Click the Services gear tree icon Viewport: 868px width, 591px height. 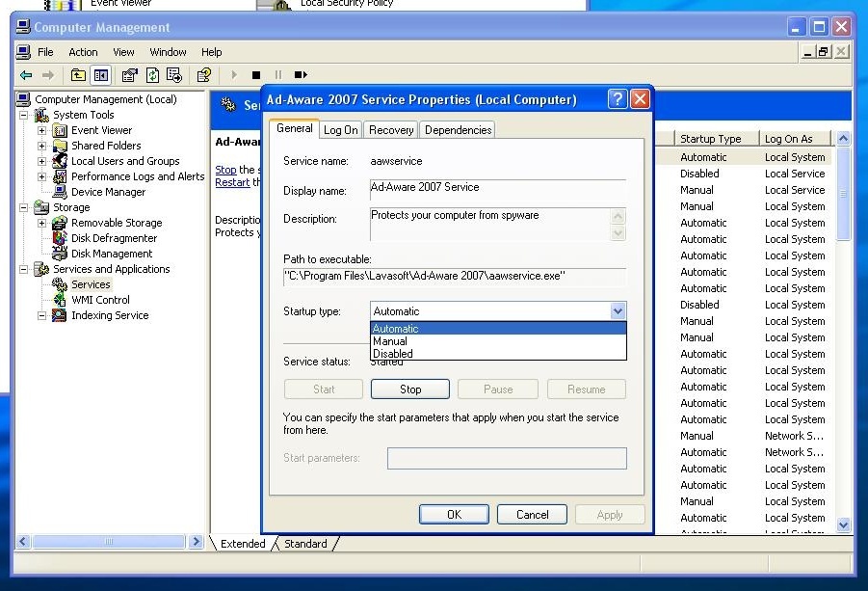[x=60, y=284]
